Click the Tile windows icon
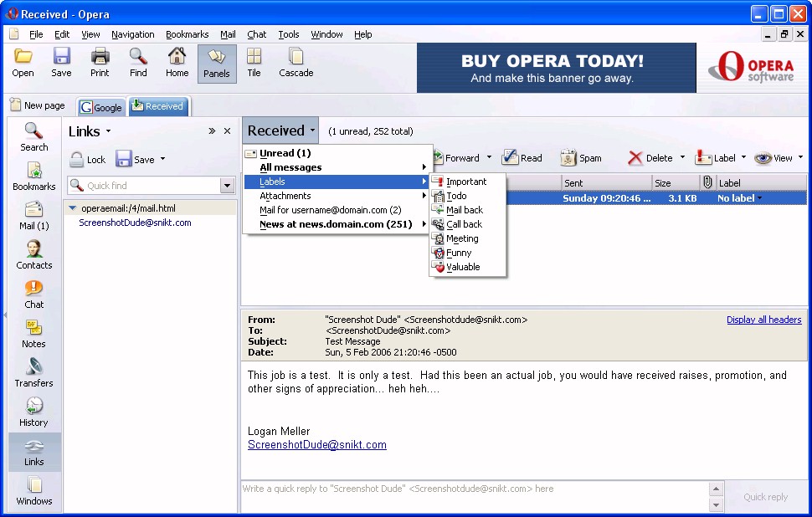This screenshot has height=517, width=812. coord(254,56)
